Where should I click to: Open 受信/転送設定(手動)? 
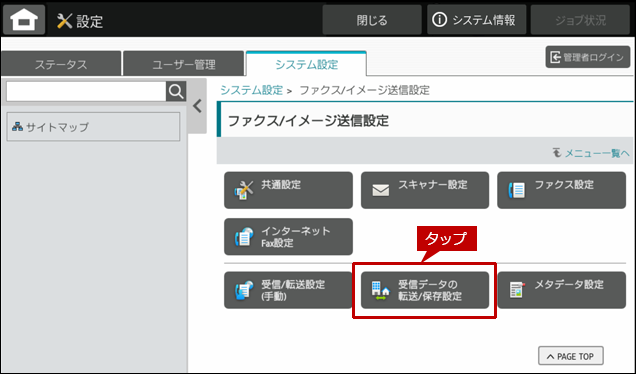pos(288,290)
